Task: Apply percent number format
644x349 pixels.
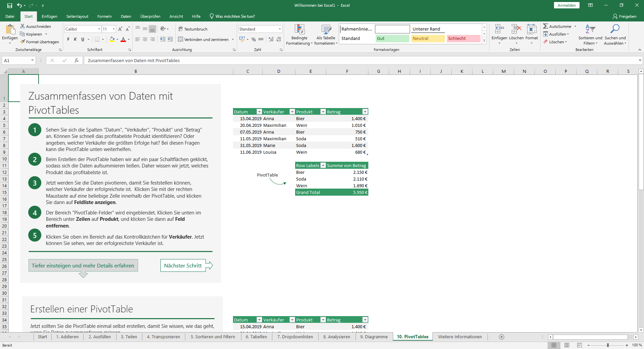Action: (x=254, y=39)
